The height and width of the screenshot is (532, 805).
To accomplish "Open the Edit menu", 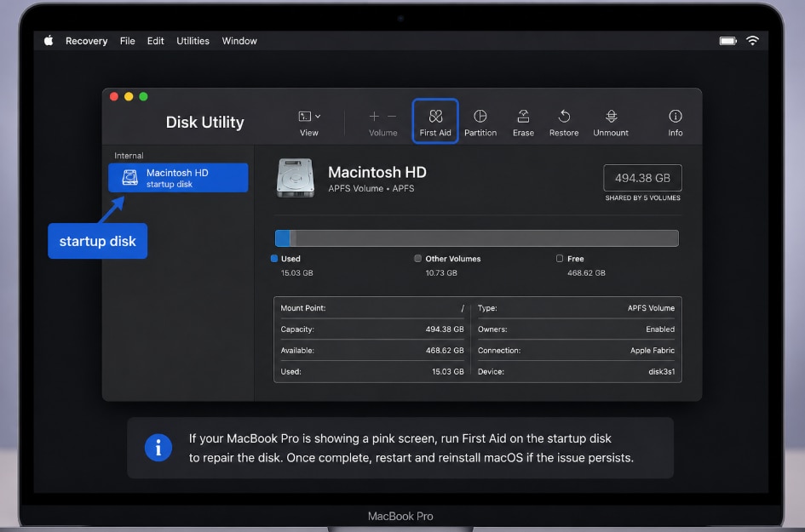I will pyautogui.click(x=156, y=41).
